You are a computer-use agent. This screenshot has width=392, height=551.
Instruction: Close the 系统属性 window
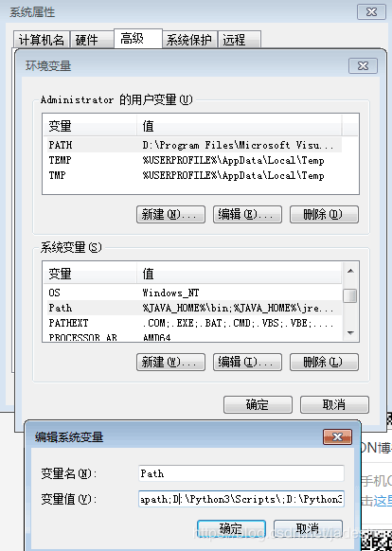tap(371, 12)
